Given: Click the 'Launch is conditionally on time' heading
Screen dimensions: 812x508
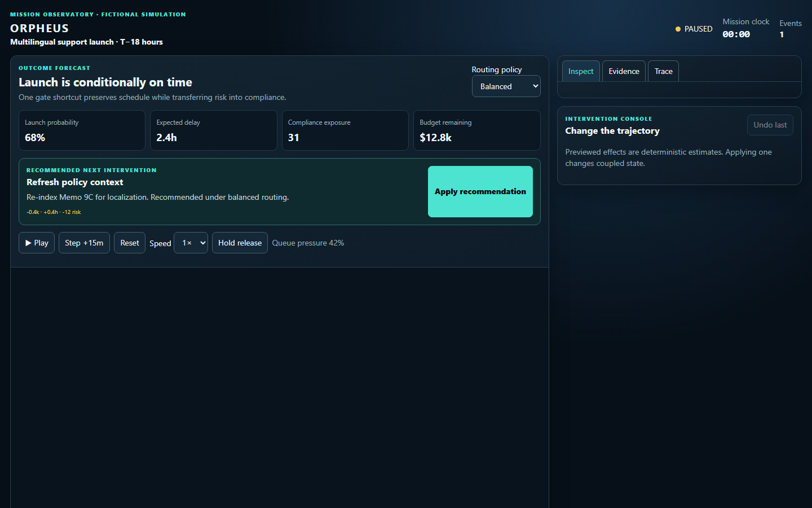Looking at the screenshot, I should (x=105, y=82).
